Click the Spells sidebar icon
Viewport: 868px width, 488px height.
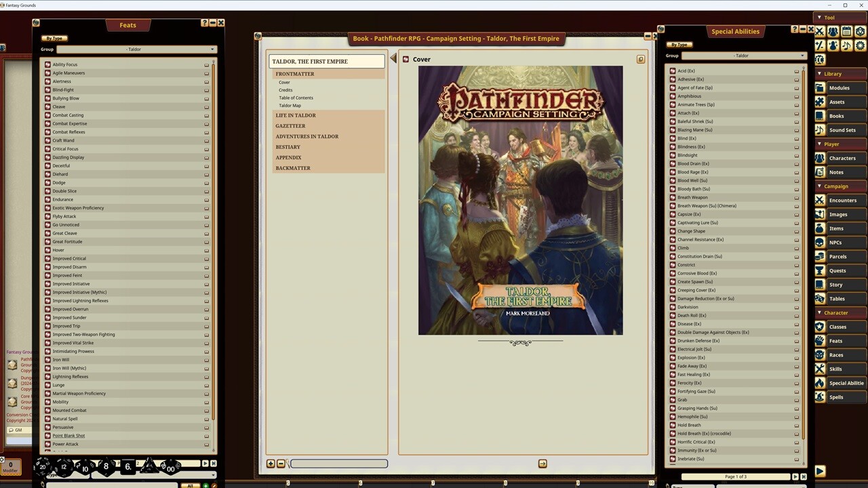820,397
